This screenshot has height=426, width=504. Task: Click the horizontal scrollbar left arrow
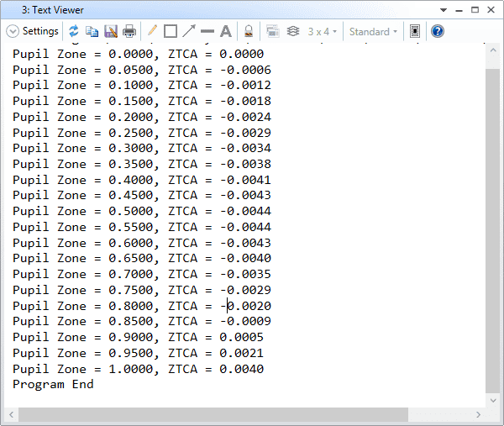(x=11, y=414)
